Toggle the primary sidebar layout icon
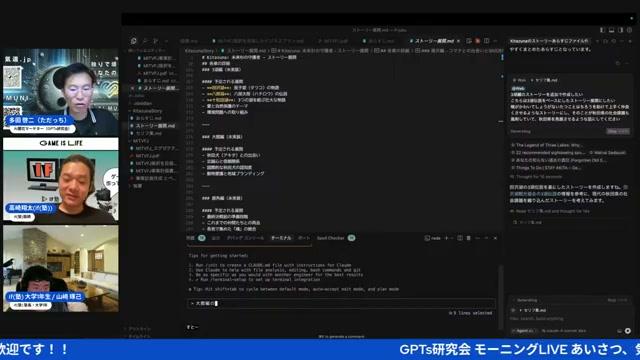Screen dimensions: 640x360 click(x=602, y=30)
